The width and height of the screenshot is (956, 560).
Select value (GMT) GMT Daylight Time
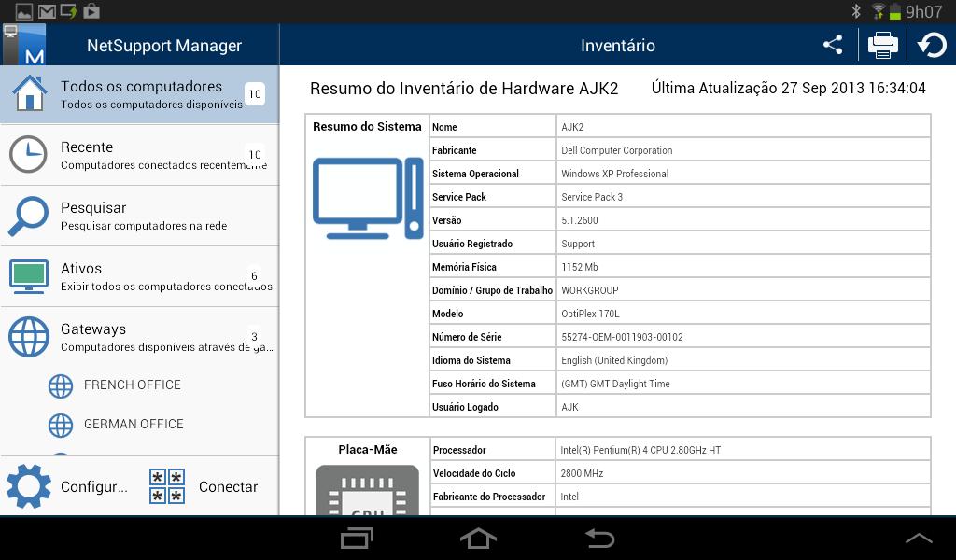point(615,384)
